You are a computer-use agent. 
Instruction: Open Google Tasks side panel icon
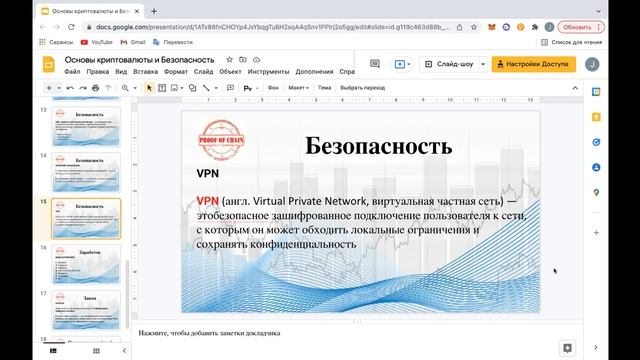pos(596,142)
